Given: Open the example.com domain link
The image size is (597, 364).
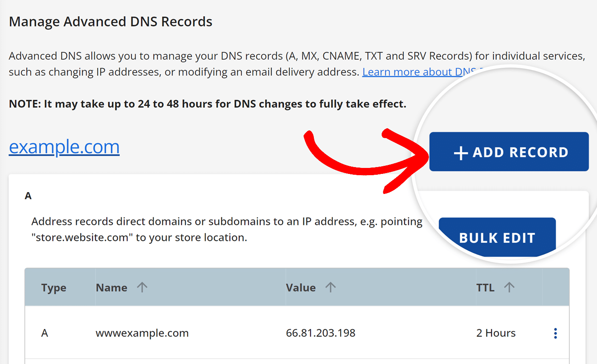Looking at the screenshot, I should pyautogui.click(x=64, y=146).
